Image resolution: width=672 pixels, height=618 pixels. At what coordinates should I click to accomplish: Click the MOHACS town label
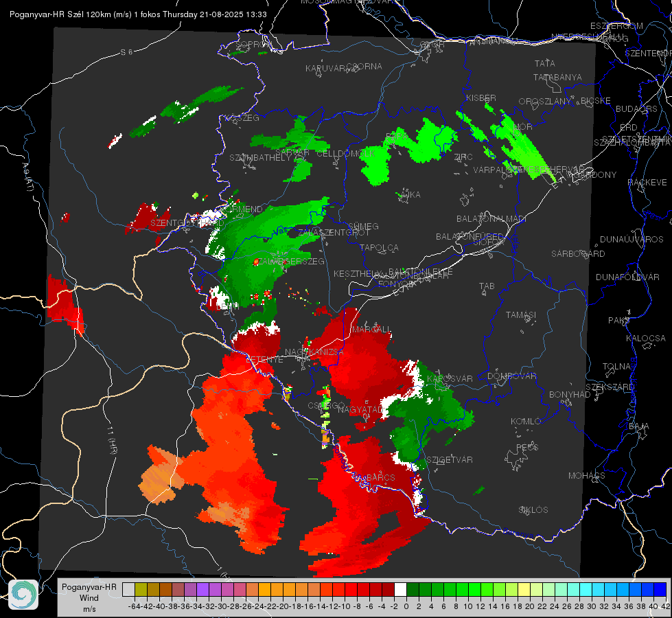pyautogui.click(x=587, y=476)
